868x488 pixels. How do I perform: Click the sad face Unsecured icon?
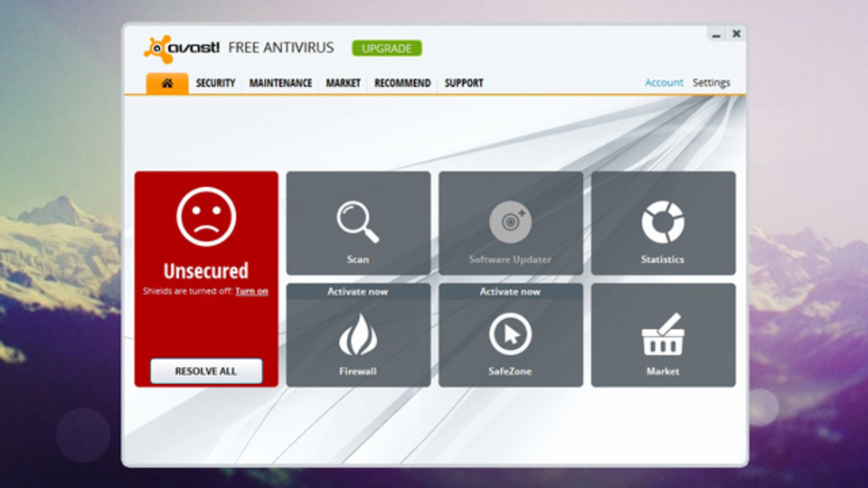(x=206, y=216)
